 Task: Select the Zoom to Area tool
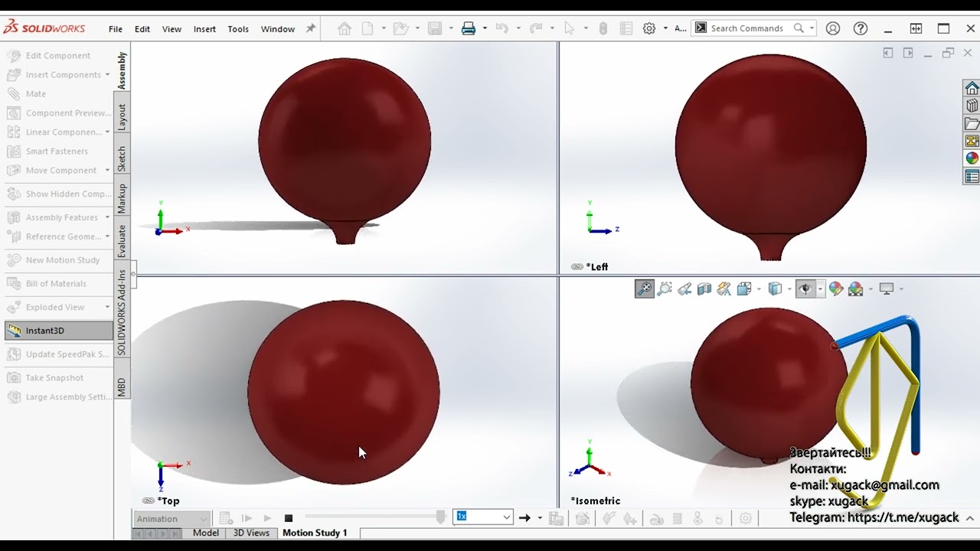coord(665,289)
